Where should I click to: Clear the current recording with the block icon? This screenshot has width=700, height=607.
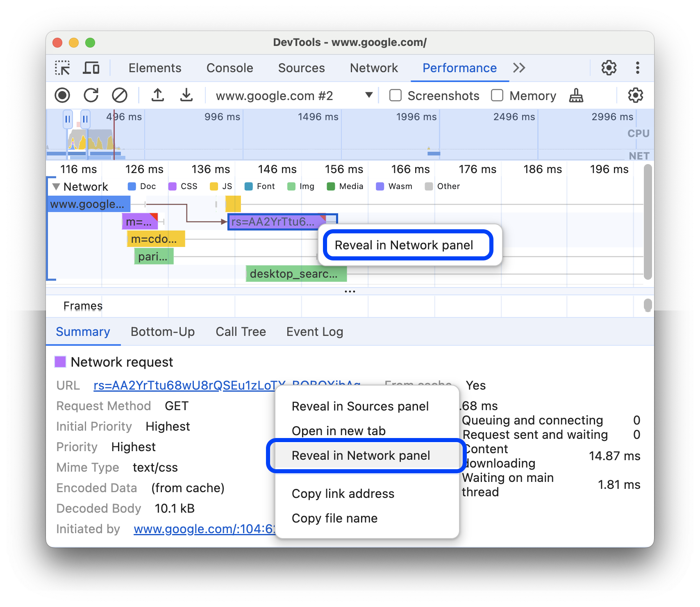[x=120, y=95]
